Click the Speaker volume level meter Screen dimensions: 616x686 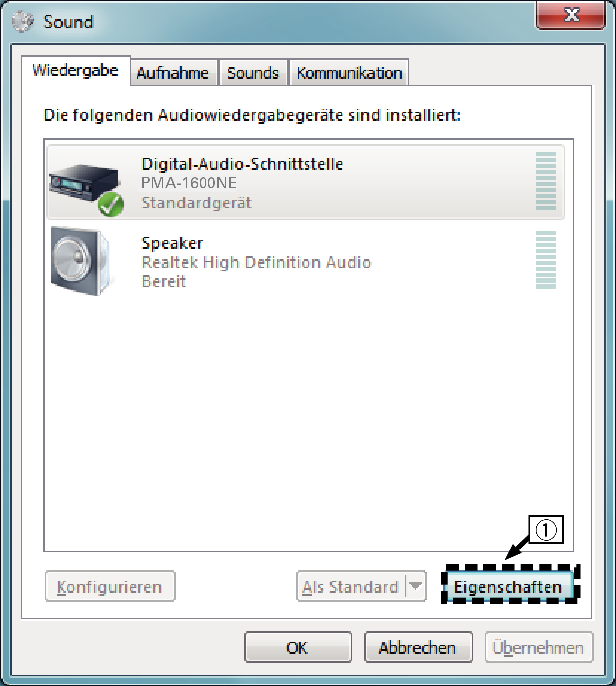tap(546, 260)
